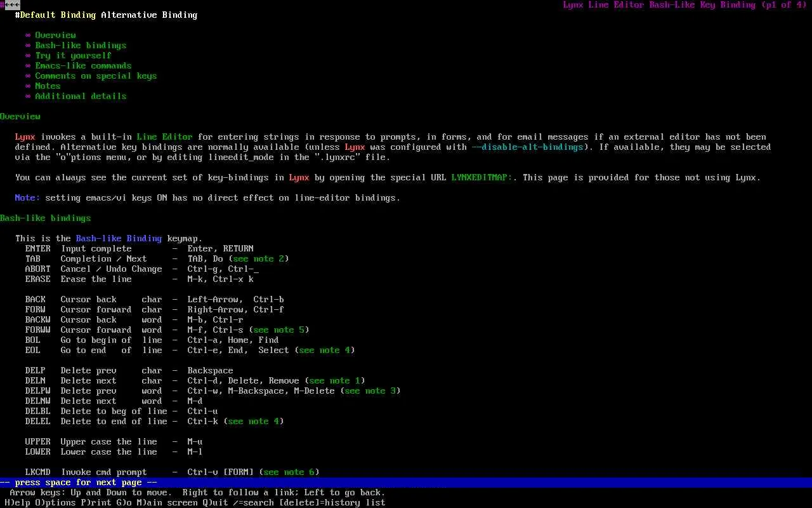Image resolution: width=812 pixels, height=508 pixels.
Task: Open the 'Alternative Binding' link at top
Action: point(150,15)
